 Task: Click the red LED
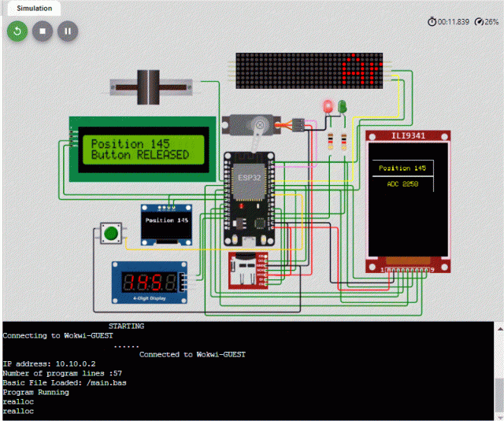[328, 108]
